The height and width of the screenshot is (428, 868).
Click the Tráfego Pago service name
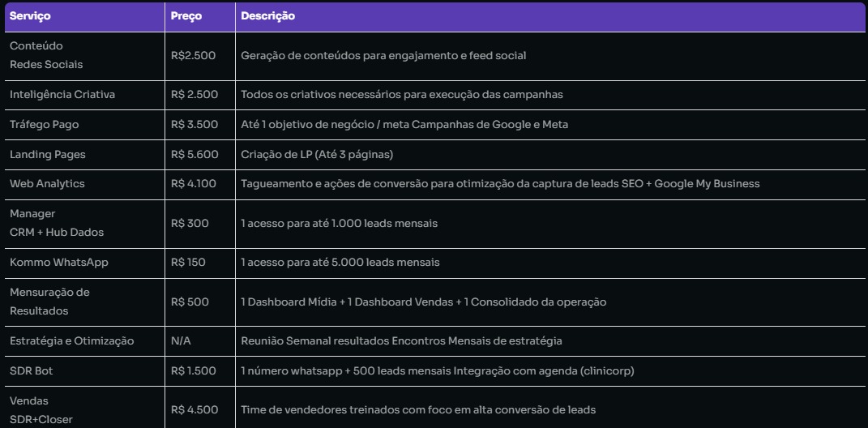point(44,124)
